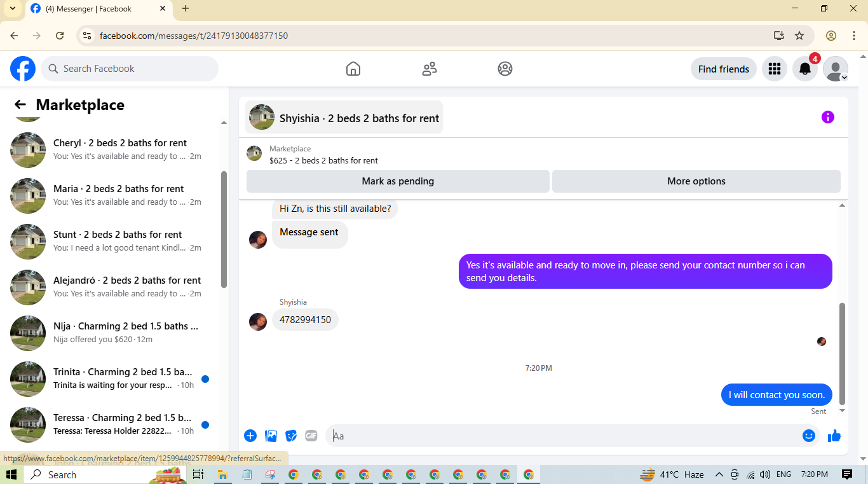Open a new browser tab
Viewport: 868px width, 484px height.
pyautogui.click(x=186, y=8)
